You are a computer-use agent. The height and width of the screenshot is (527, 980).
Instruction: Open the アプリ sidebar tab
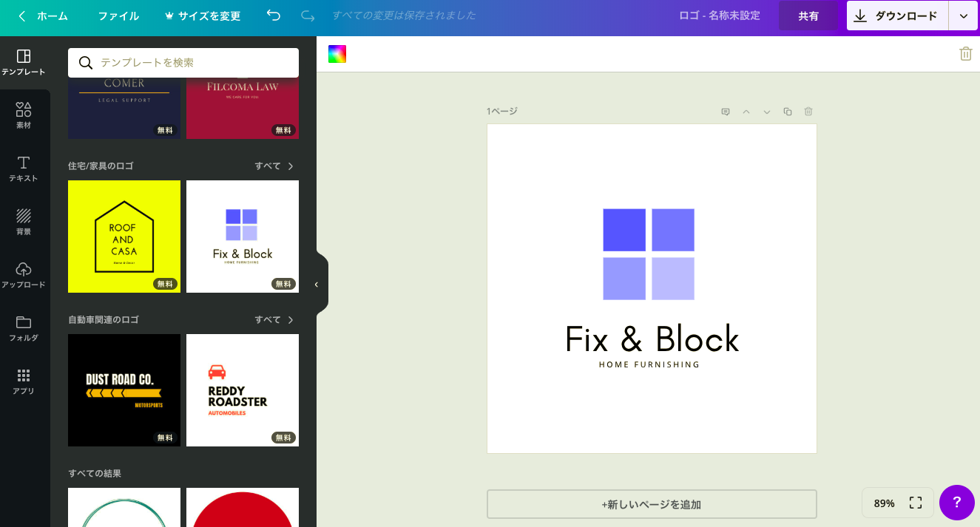click(x=24, y=382)
